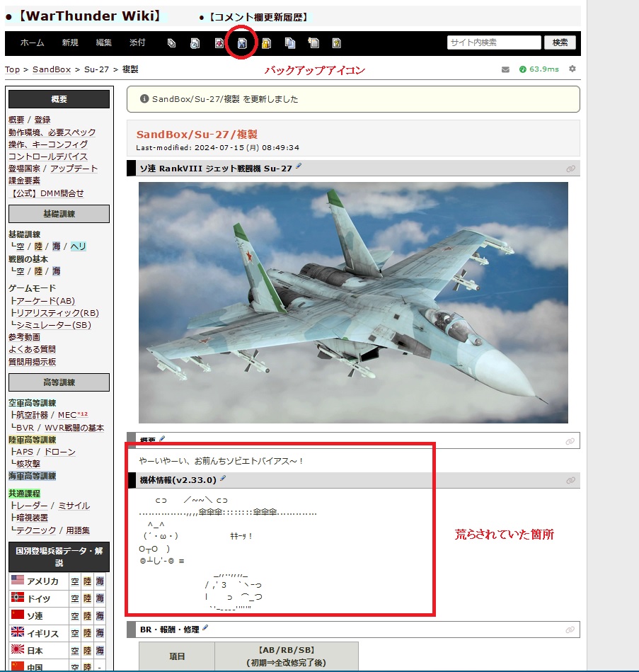Open the ホーム menu item
The image size is (639, 672).
point(32,42)
